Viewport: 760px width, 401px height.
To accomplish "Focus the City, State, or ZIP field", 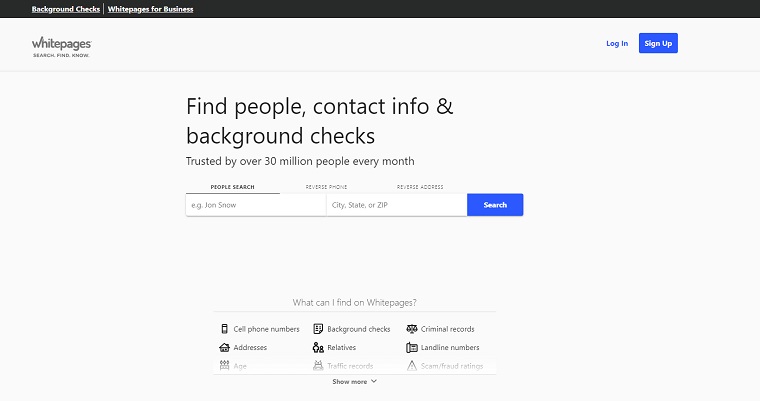I will click(x=396, y=205).
